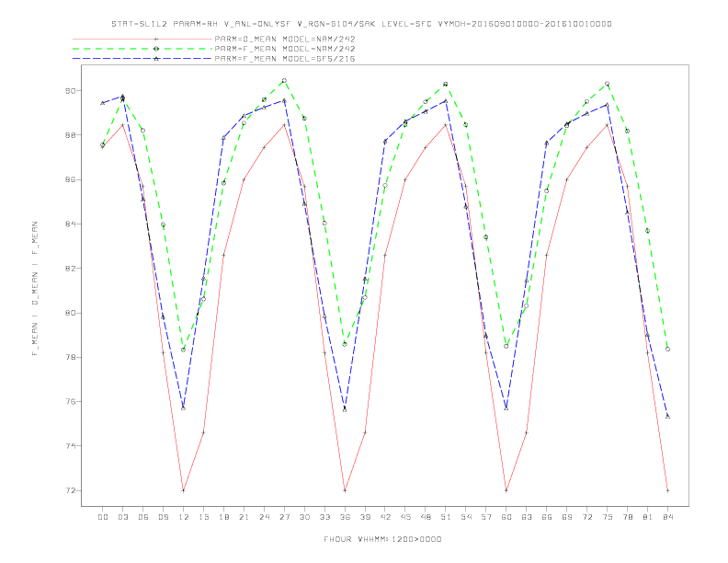Click x-axis tick label 78
728x563 pixels.
[627, 517]
